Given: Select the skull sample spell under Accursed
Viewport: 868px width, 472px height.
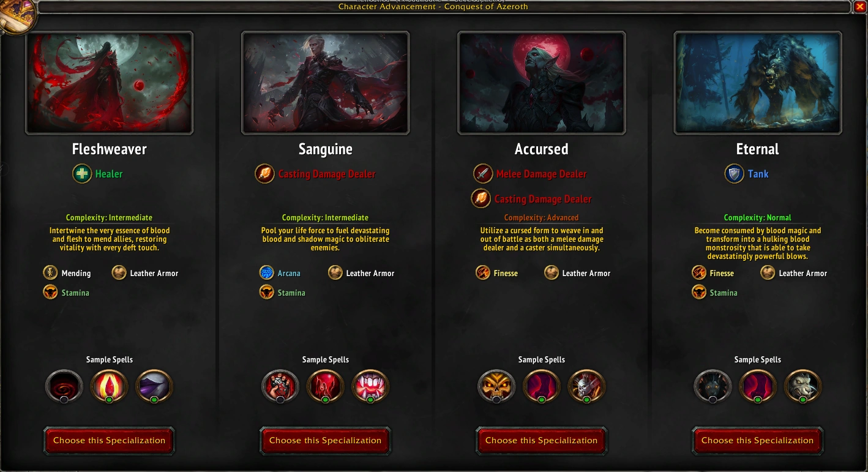Looking at the screenshot, I should coord(496,387).
